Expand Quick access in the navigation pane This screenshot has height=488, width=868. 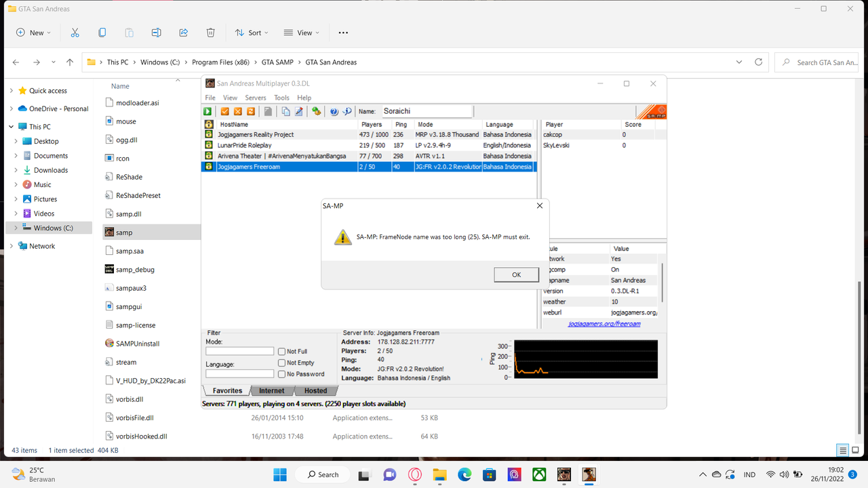point(12,91)
